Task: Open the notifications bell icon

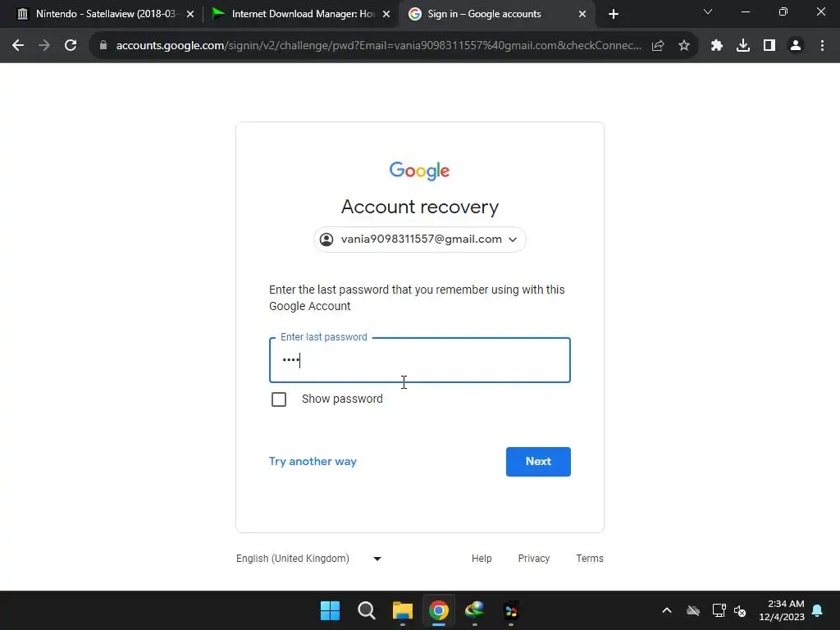Action: click(818, 610)
